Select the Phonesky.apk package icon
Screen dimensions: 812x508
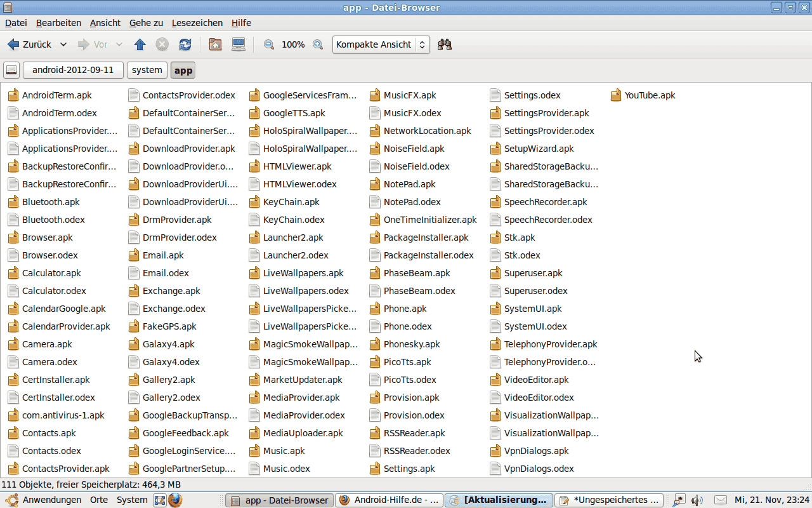point(375,344)
